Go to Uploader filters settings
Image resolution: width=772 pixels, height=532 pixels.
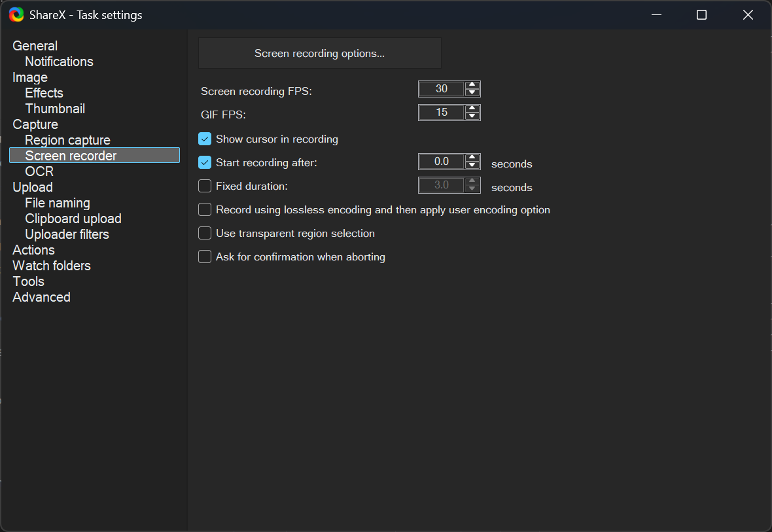click(67, 234)
